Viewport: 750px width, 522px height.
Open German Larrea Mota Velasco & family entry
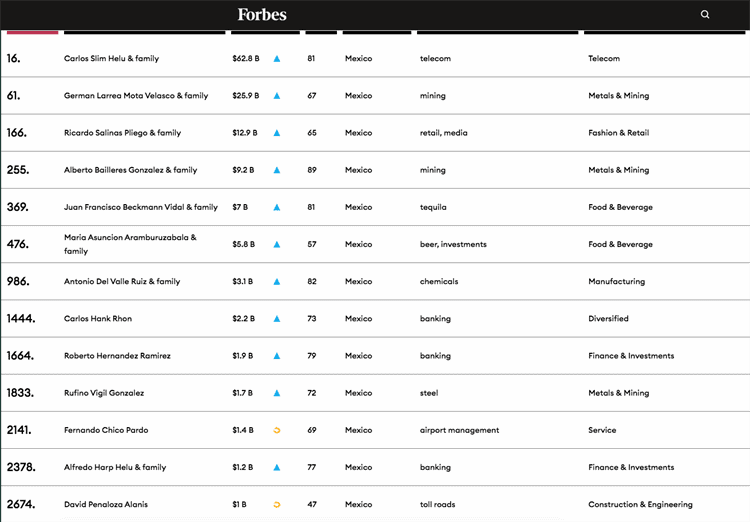pos(136,96)
